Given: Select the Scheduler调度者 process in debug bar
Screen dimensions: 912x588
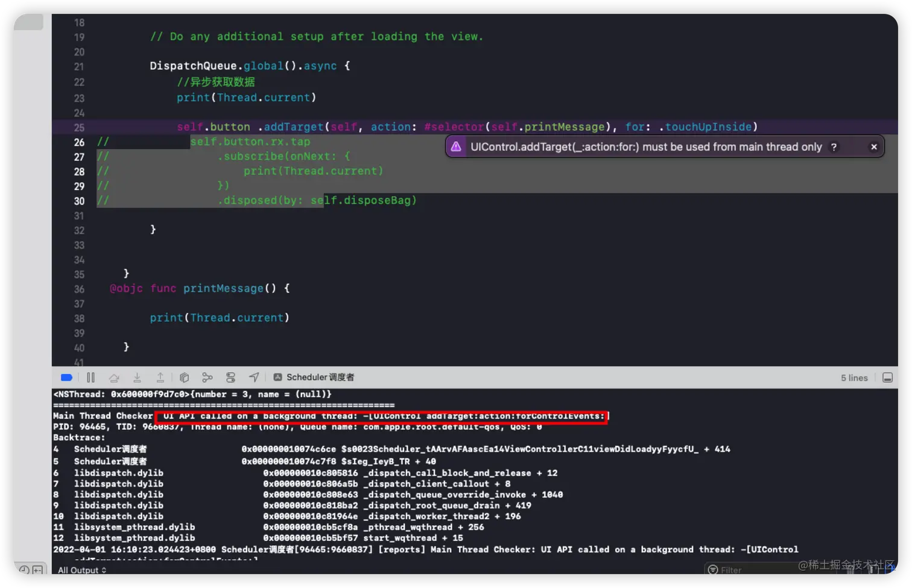Looking at the screenshot, I should [x=314, y=378].
